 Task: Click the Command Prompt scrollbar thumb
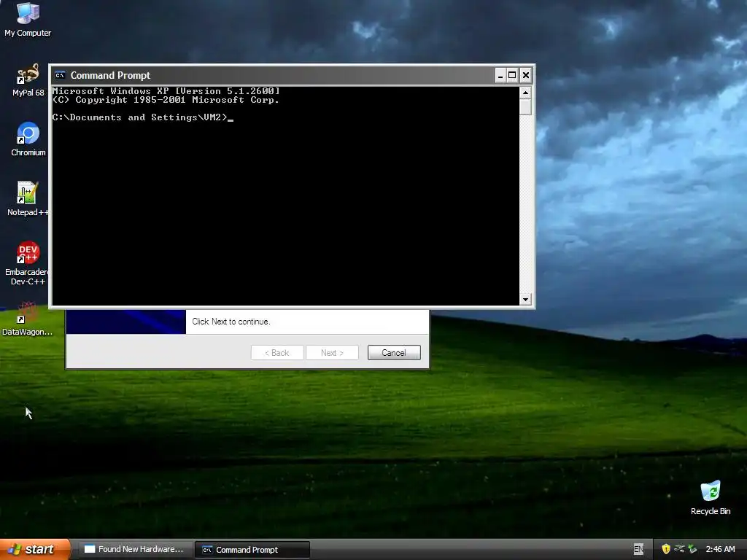(x=525, y=106)
